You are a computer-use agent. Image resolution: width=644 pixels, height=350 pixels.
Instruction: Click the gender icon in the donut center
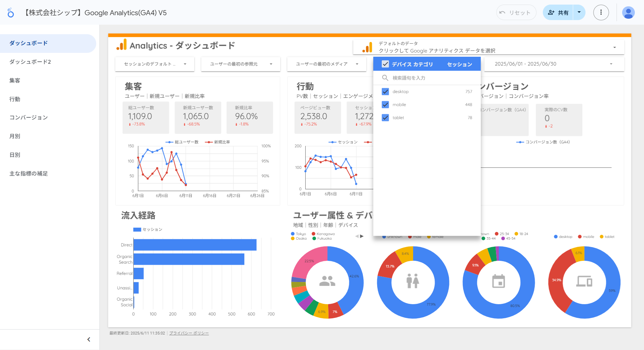click(413, 281)
